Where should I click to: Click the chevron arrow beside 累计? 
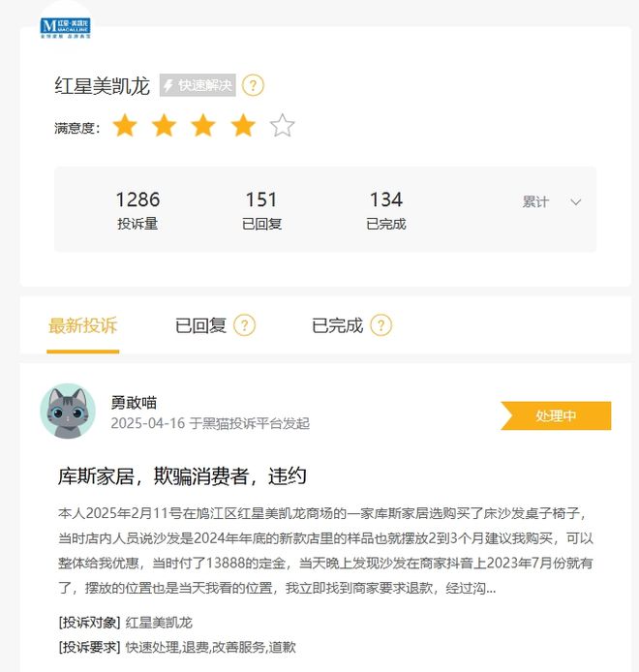click(x=575, y=201)
